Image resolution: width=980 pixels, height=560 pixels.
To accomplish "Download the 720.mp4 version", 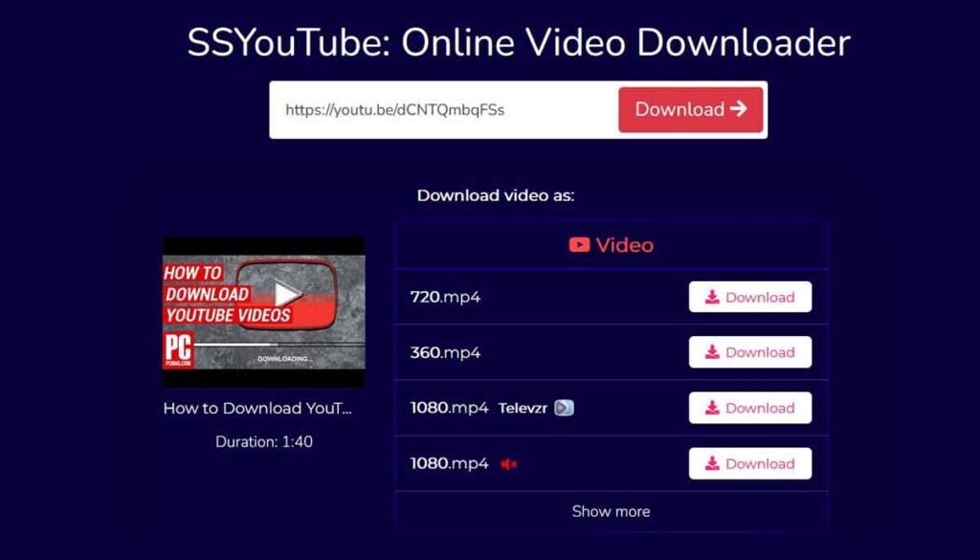I will tap(749, 297).
